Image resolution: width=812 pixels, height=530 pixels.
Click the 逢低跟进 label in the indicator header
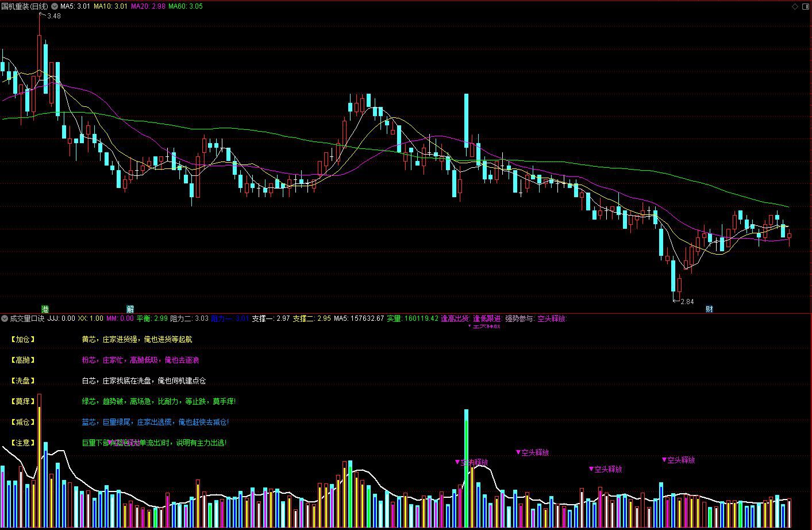coord(487,318)
